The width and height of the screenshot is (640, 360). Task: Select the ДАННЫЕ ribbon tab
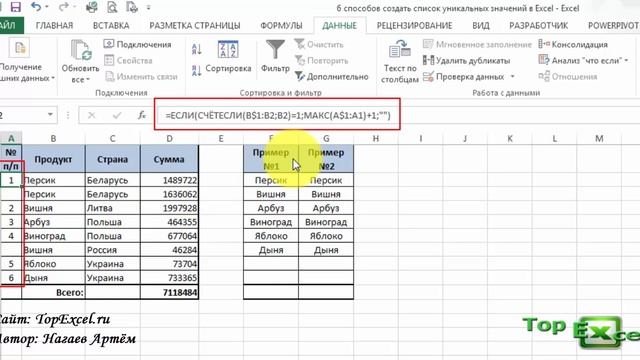(x=340, y=25)
